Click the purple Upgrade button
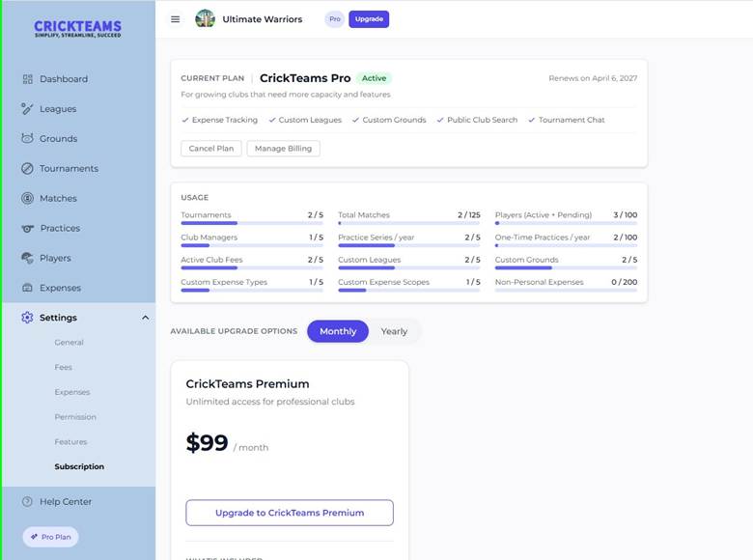This screenshot has height=560, width=753. point(369,19)
